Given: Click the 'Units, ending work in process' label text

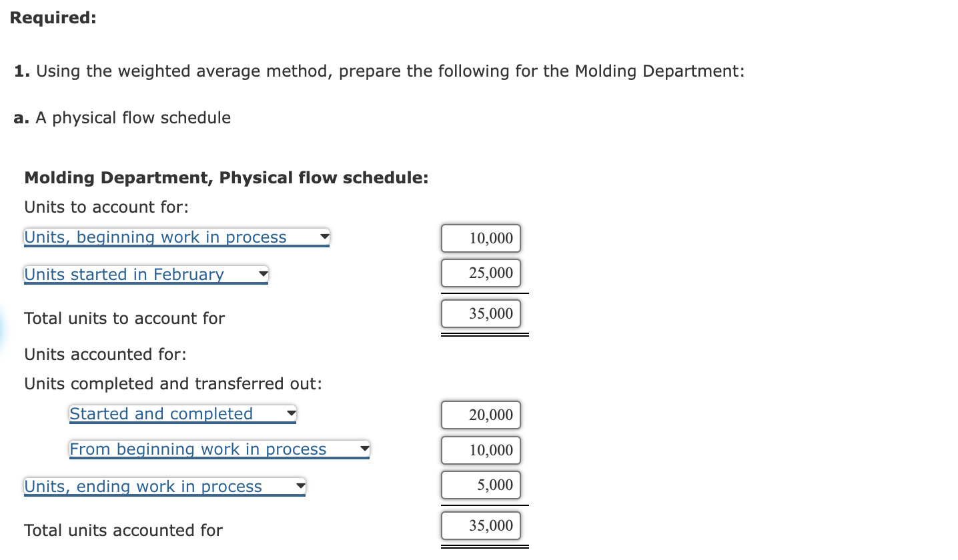Looking at the screenshot, I should click(142, 486).
